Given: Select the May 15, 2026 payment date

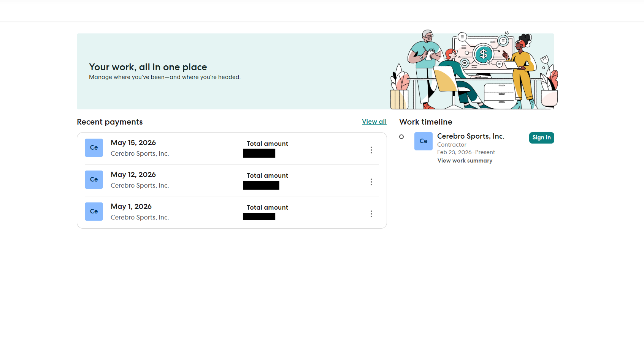Looking at the screenshot, I should (x=133, y=143).
